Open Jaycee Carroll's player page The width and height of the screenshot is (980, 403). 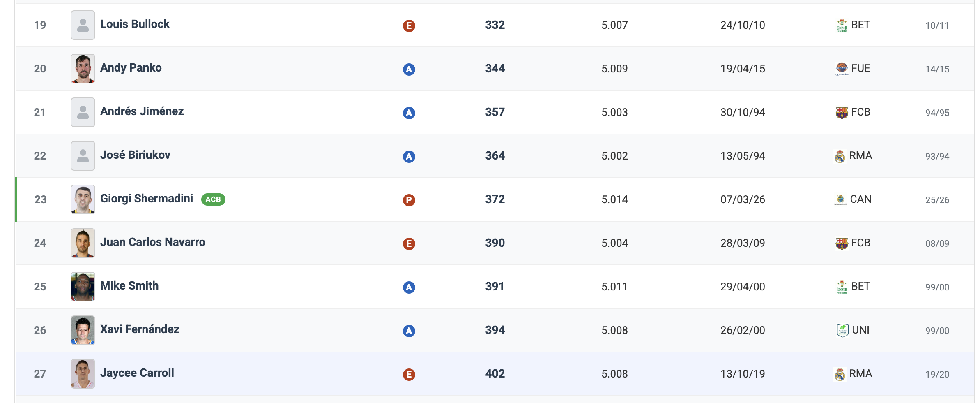(x=137, y=373)
